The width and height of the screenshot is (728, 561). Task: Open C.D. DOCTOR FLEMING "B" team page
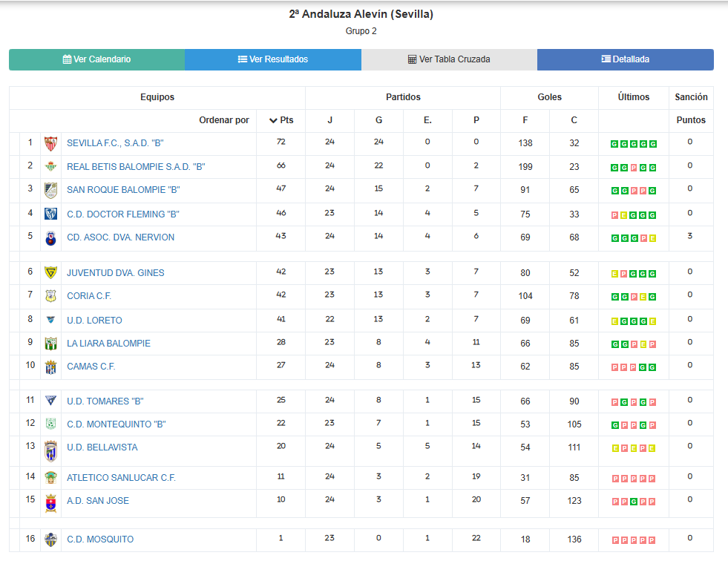tap(123, 214)
